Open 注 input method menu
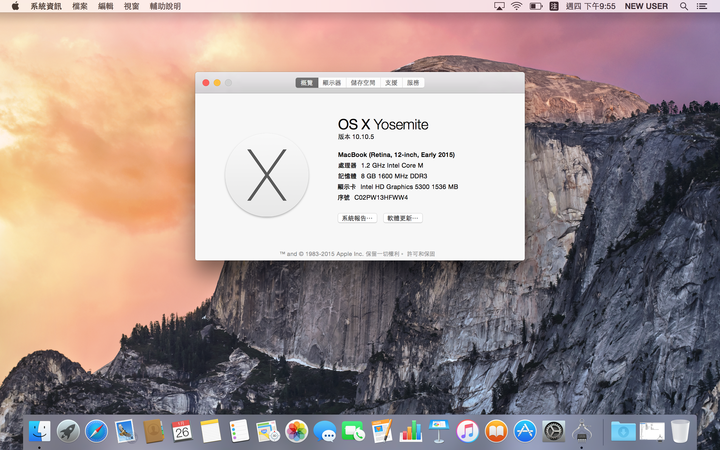The width and height of the screenshot is (720, 450). click(x=554, y=6)
